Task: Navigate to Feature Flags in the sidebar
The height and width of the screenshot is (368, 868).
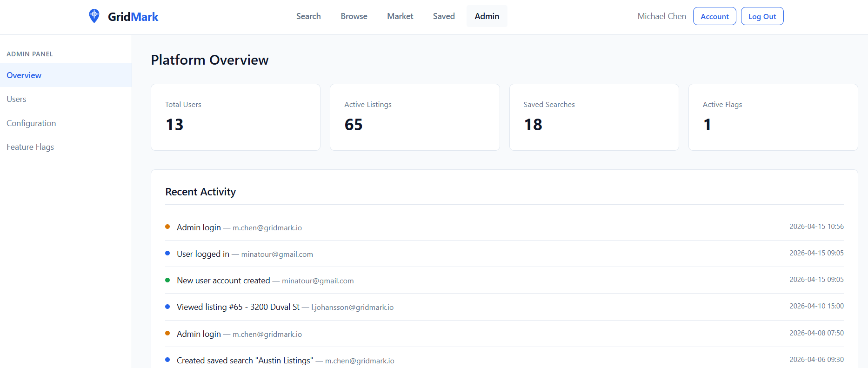Action: click(x=30, y=147)
